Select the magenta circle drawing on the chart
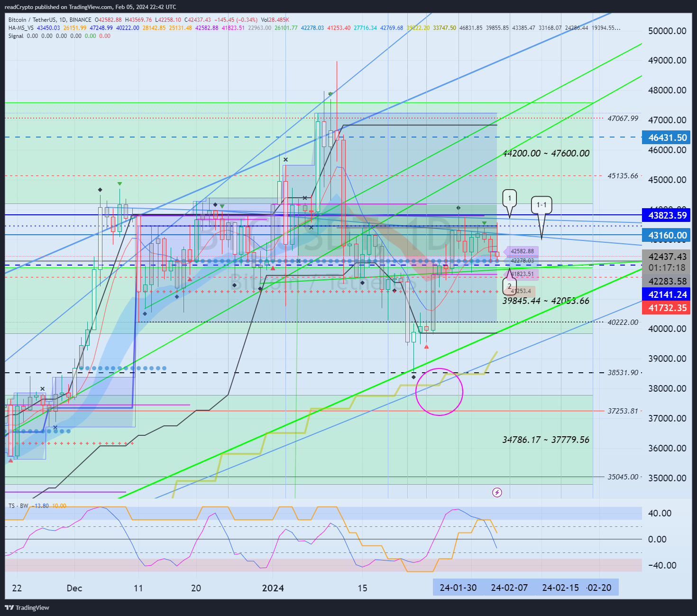Screen dimensions: 697x616 (439, 392)
